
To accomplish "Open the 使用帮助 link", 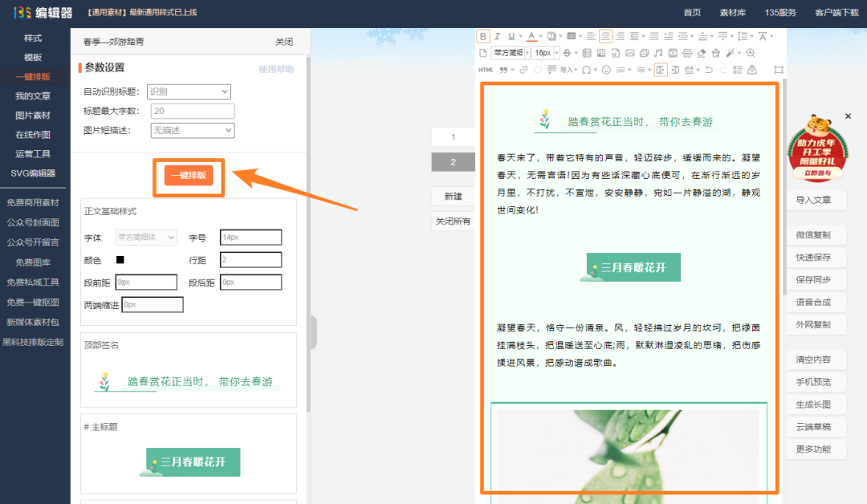I will (x=276, y=69).
